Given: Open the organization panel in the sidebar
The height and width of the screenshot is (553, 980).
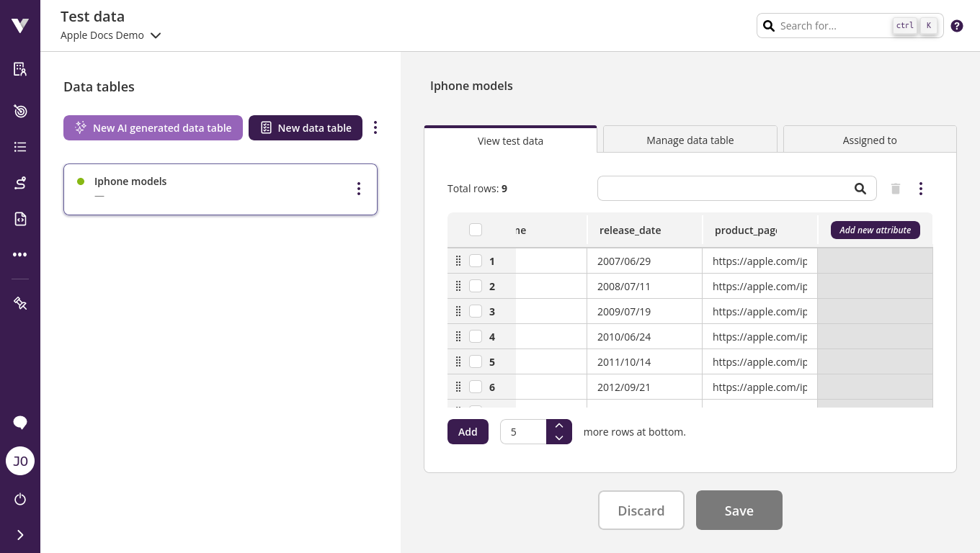Looking at the screenshot, I should point(20,69).
